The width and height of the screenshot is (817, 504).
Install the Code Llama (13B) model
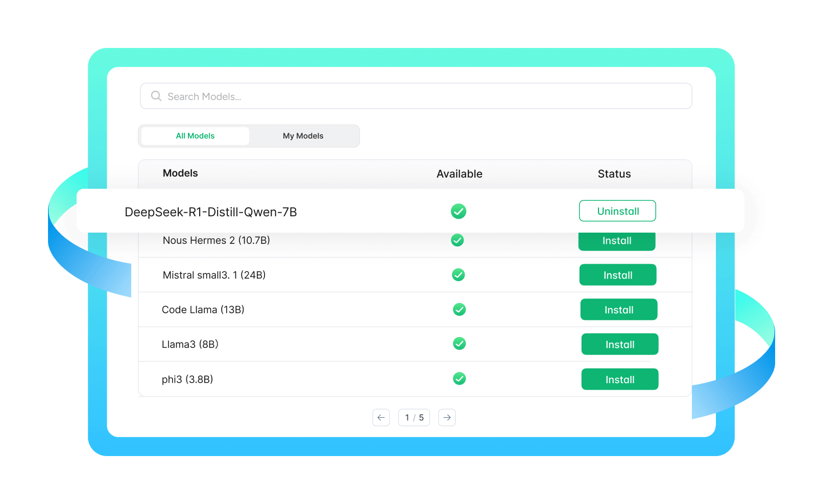tap(618, 310)
